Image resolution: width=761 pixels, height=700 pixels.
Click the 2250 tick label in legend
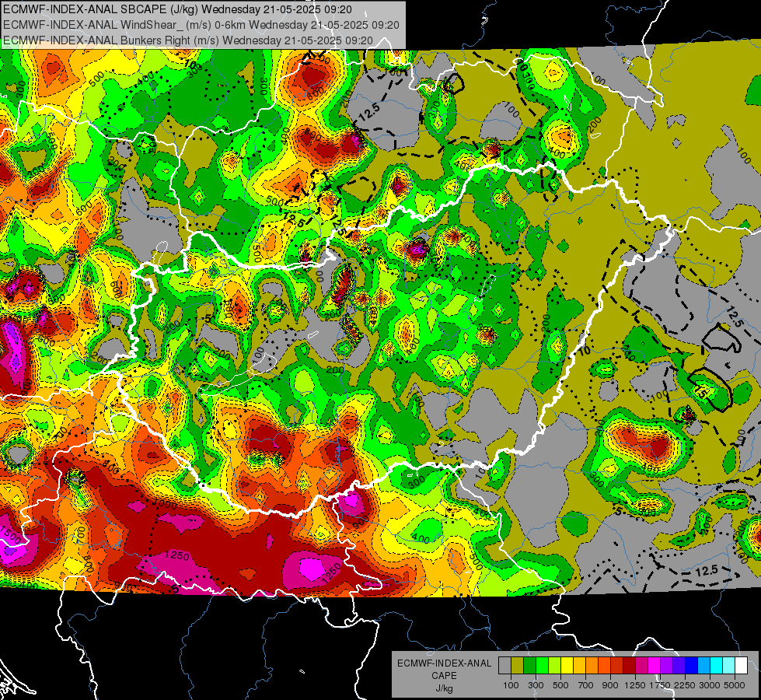[686, 685]
